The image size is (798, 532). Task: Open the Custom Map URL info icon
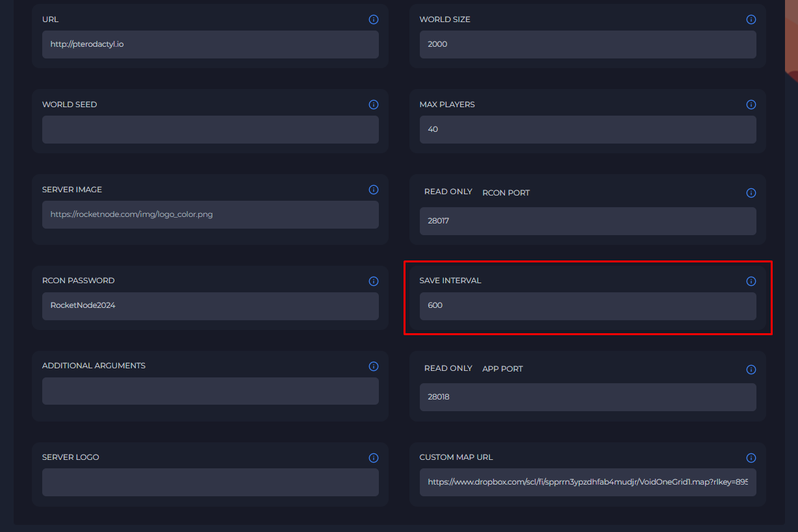point(751,458)
